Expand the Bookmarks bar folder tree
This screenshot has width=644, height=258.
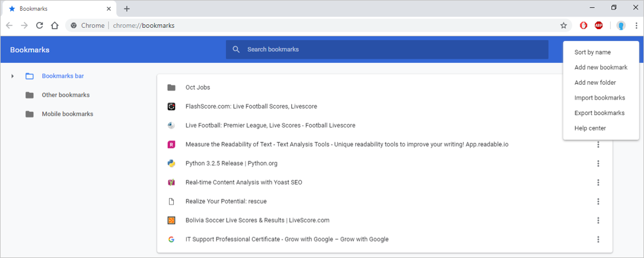click(12, 76)
